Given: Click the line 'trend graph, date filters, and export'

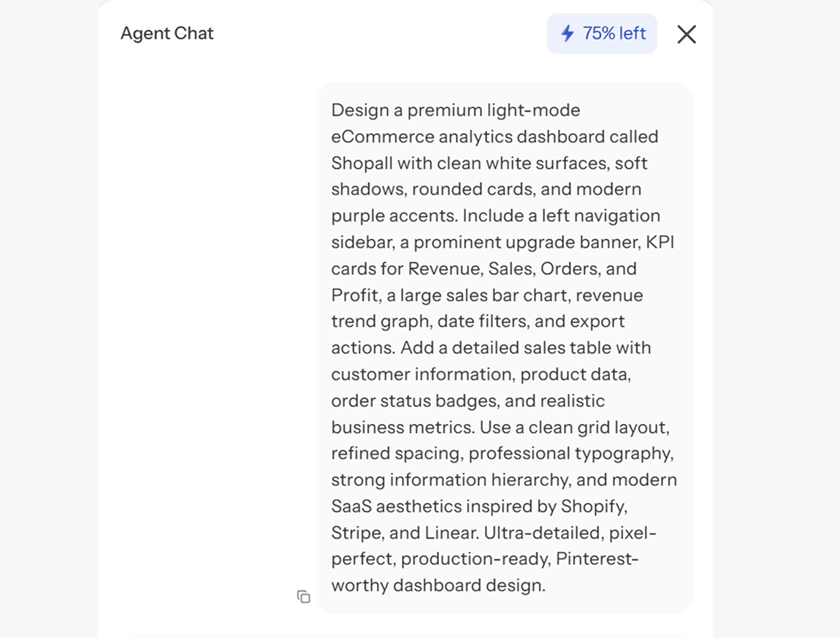Looking at the screenshot, I should point(478,321).
